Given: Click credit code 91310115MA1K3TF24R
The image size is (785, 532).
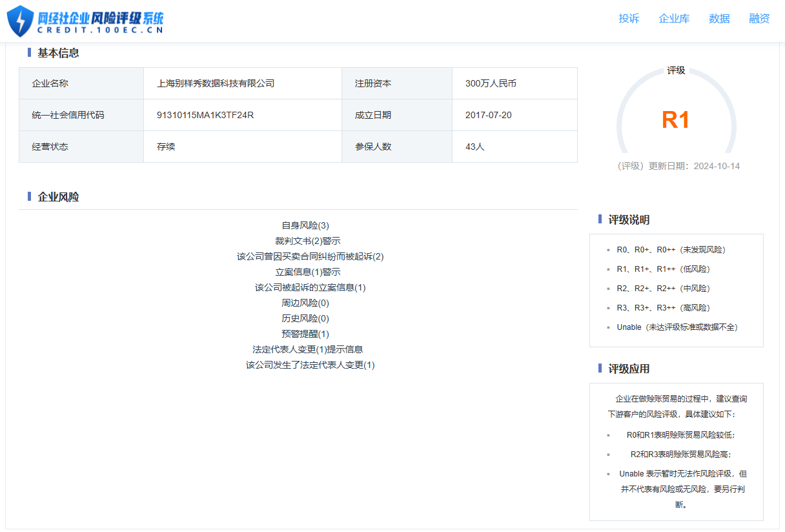Looking at the screenshot, I should click(x=205, y=115).
